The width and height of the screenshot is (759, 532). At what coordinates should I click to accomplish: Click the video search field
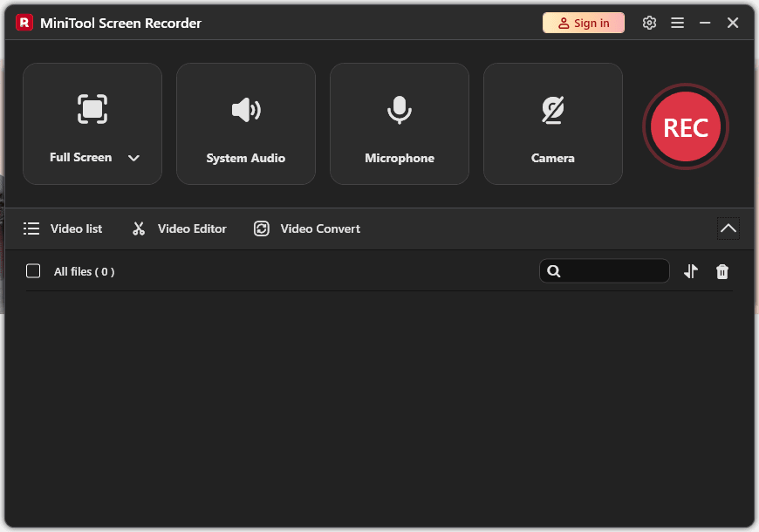click(x=605, y=271)
